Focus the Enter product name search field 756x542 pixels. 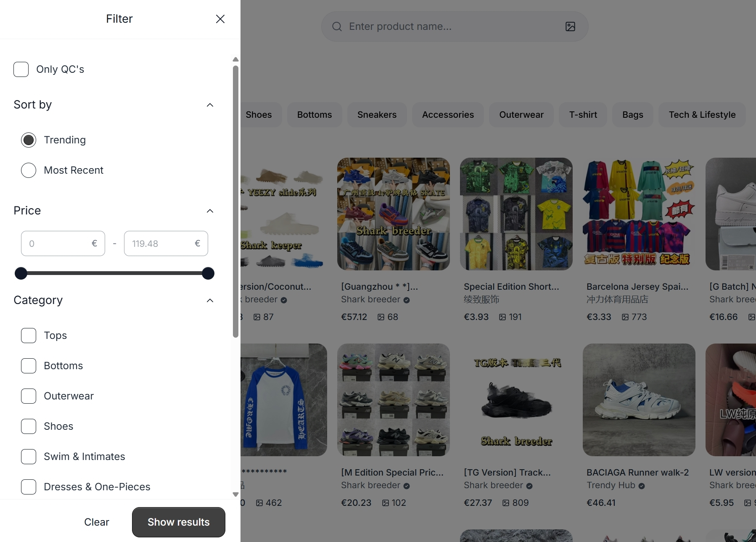(x=454, y=26)
